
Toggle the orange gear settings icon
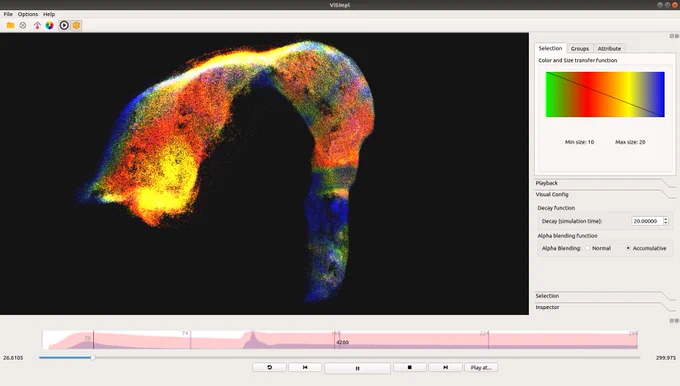(x=76, y=26)
